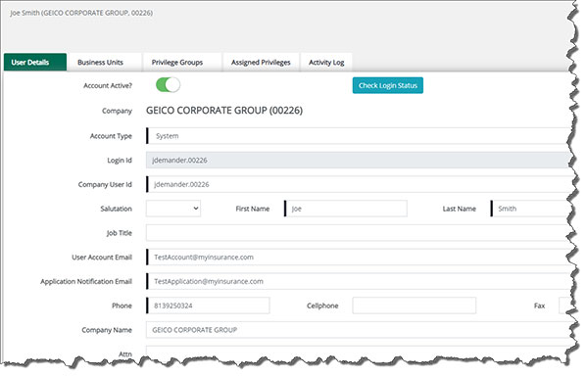Viewport: 588px width, 377px height.
Task: Click the Application Notification Email field
Action: (358, 281)
